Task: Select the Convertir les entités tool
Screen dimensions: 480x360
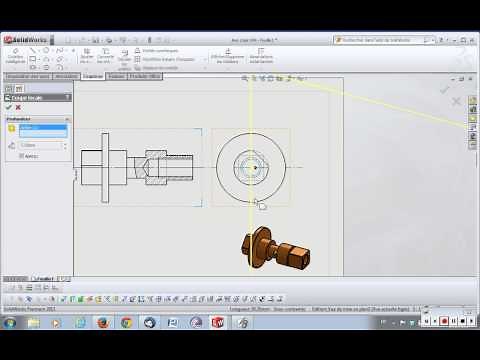Action: pos(105,56)
